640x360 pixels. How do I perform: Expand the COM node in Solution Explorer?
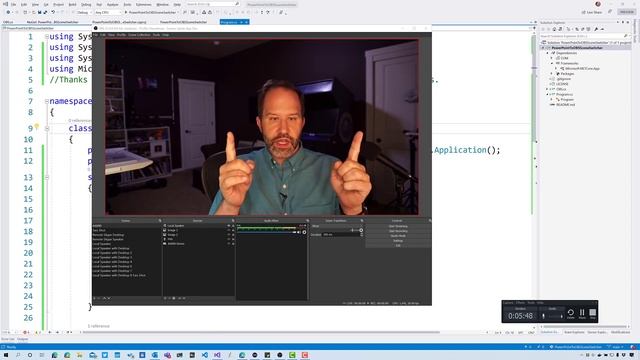click(x=551, y=58)
